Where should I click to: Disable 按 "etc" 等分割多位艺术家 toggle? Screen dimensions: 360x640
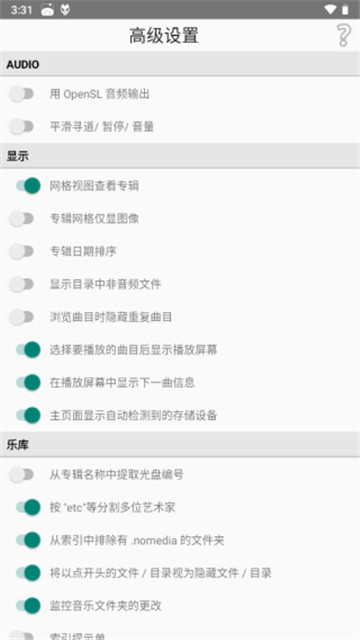[28, 507]
